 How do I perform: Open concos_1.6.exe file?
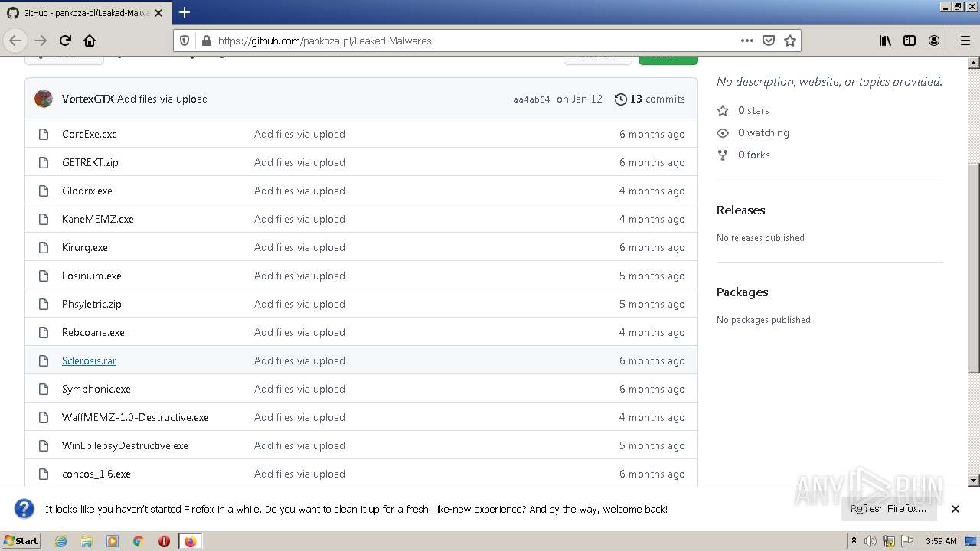[x=96, y=474]
